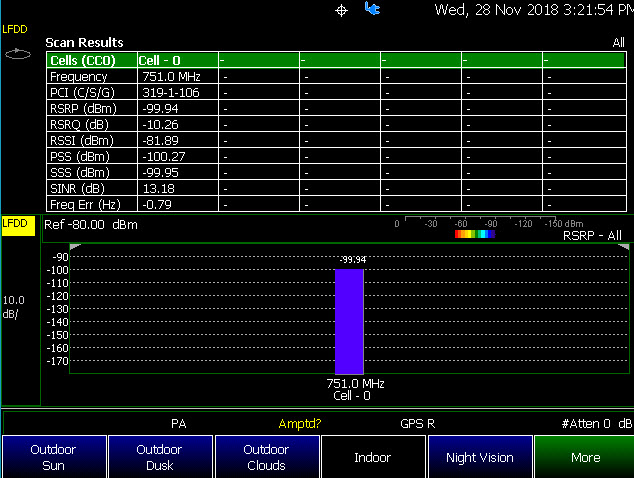Click the SINR value 13.18
This screenshot has width=634, height=478.
tap(158, 188)
